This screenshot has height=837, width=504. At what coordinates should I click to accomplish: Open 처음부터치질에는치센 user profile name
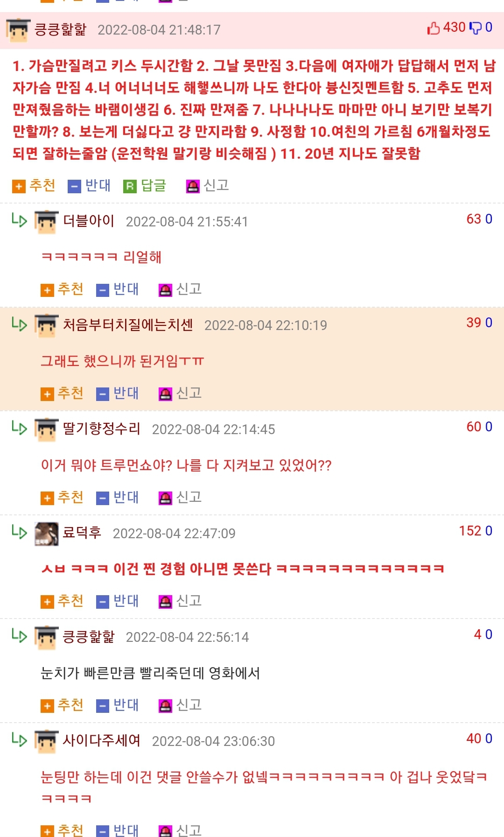tap(128, 324)
